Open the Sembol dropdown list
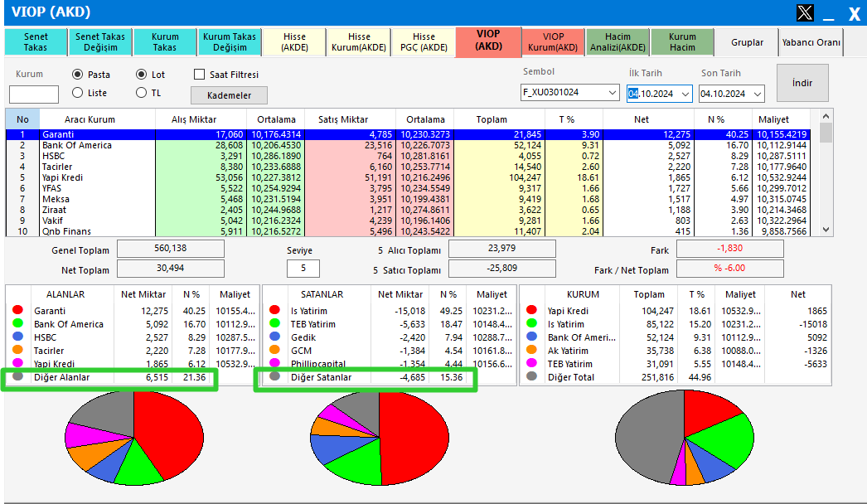 click(612, 92)
